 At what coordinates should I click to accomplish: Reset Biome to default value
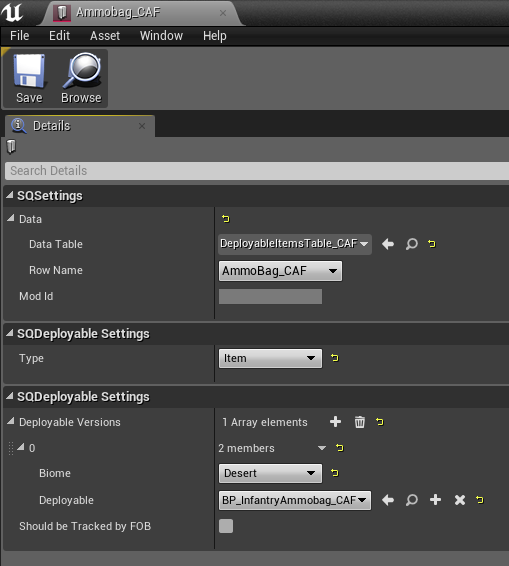(x=335, y=473)
